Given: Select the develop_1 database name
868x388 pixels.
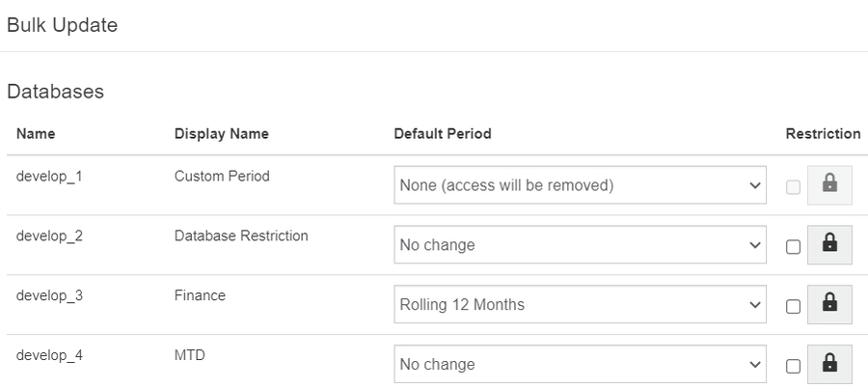Looking at the screenshot, I should pos(49,177).
